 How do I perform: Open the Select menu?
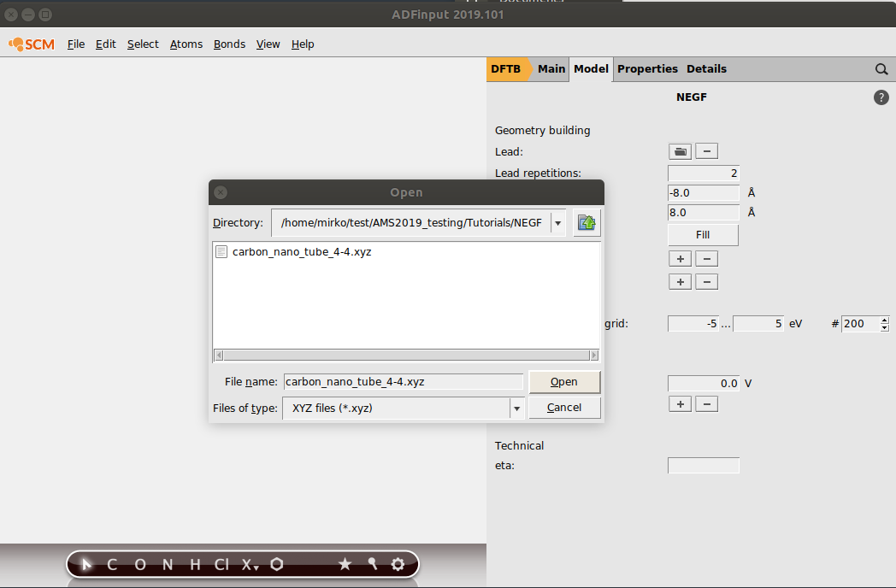pyautogui.click(x=143, y=44)
